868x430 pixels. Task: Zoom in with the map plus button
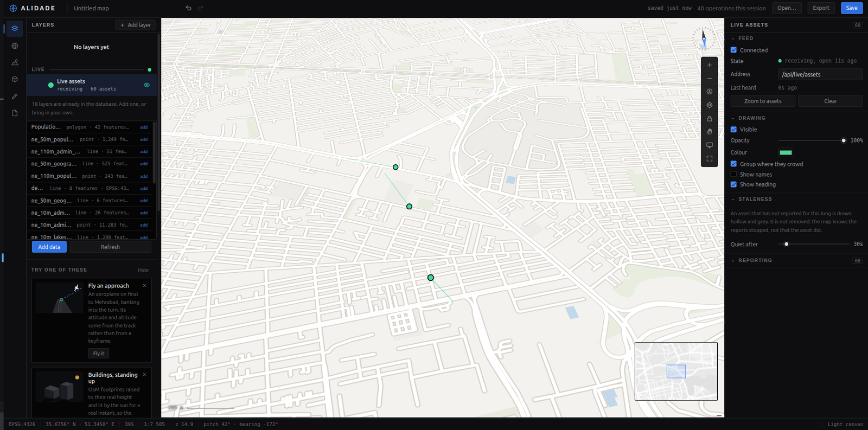pyautogui.click(x=709, y=65)
